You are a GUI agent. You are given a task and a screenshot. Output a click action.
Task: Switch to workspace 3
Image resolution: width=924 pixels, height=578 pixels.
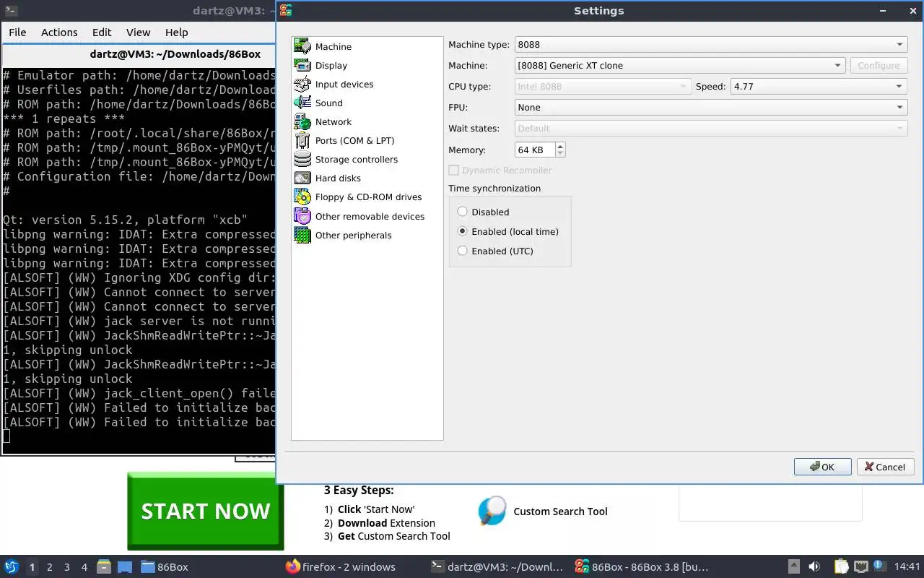[67, 567]
